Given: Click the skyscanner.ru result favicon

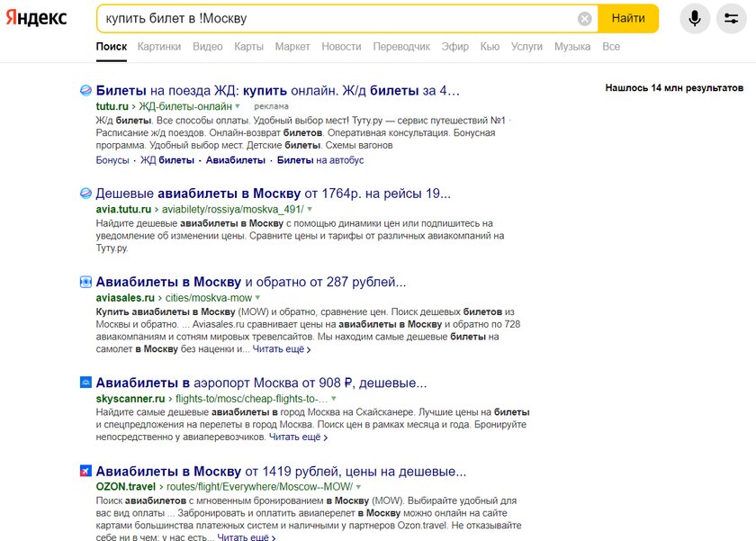Looking at the screenshot, I should [x=85, y=383].
